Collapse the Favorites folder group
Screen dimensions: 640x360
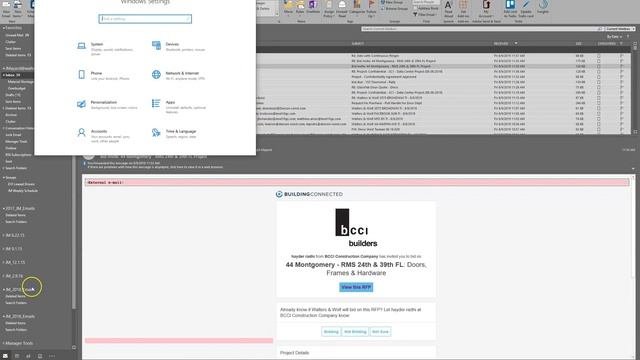[4, 28]
